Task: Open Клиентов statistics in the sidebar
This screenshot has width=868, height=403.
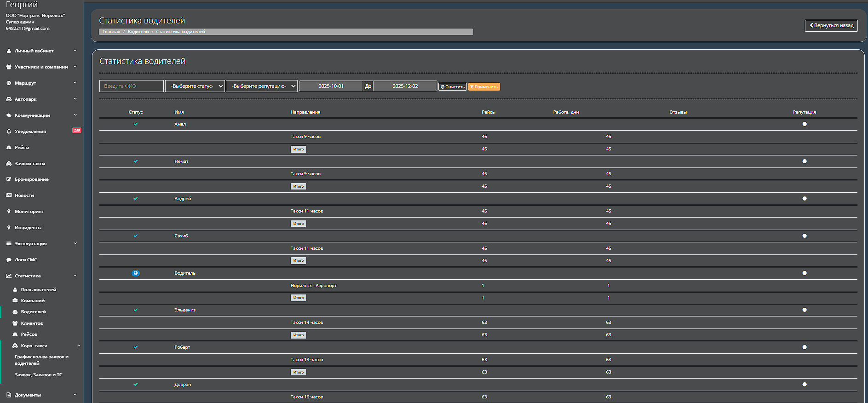Action: pyautogui.click(x=32, y=323)
